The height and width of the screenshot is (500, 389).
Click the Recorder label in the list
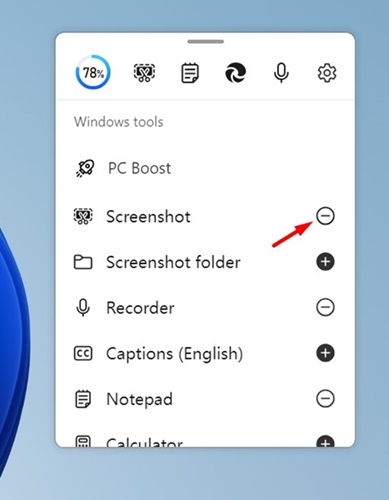click(x=140, y=308)
